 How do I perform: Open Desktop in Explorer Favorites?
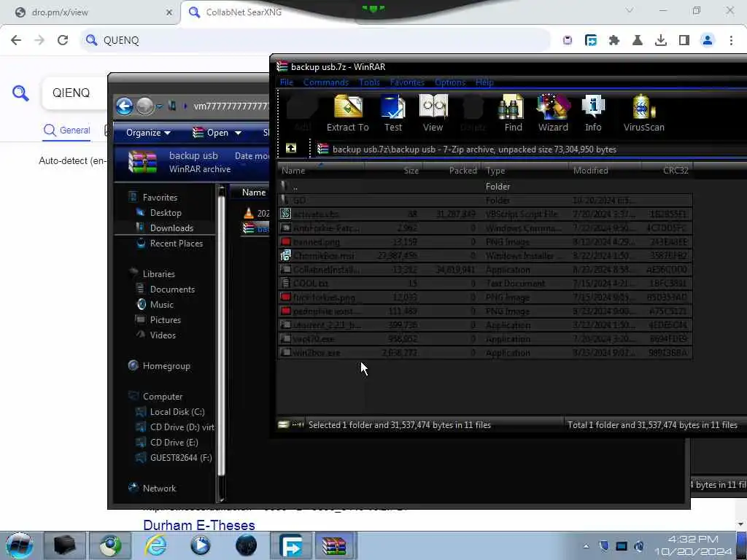click(x=159, y=213)
